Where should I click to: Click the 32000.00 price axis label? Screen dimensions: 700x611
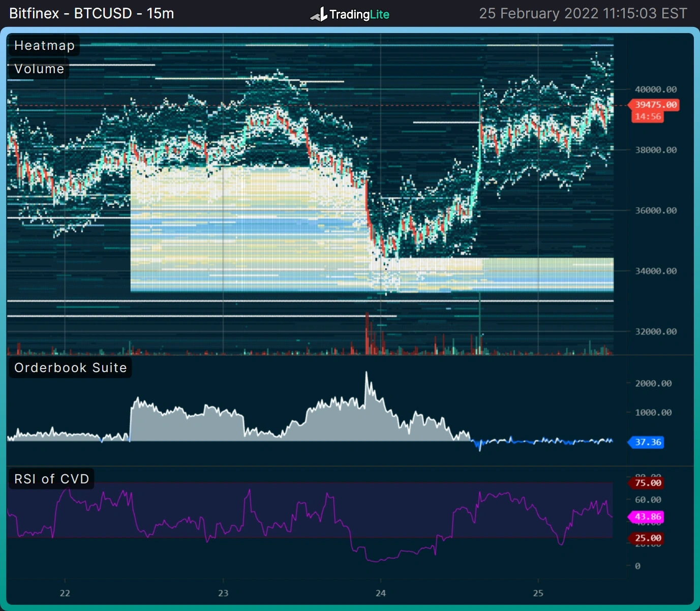coord(656,331)
